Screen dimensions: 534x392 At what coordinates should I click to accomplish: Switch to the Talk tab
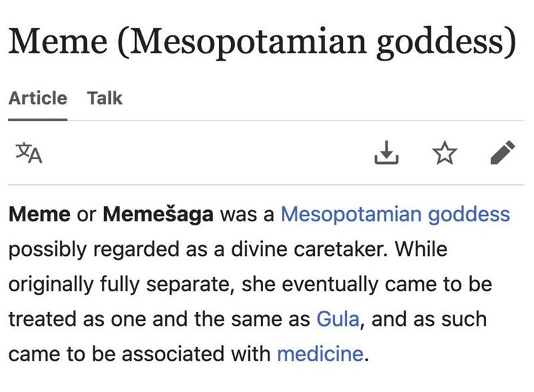(103, 98)
